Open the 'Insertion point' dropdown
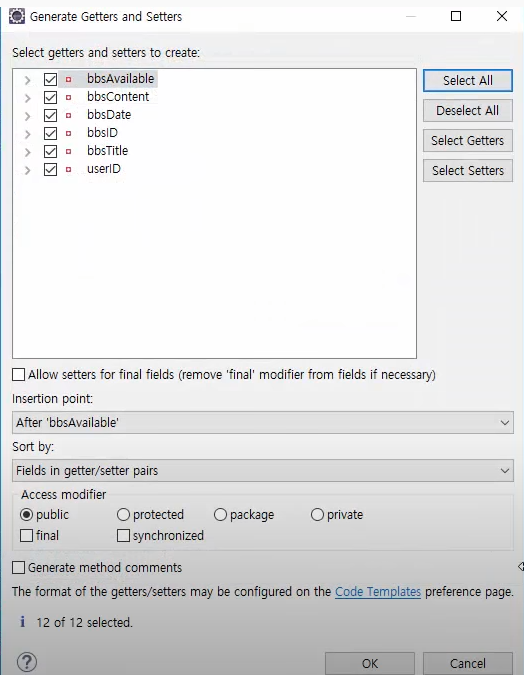 [x=263, y=422]
